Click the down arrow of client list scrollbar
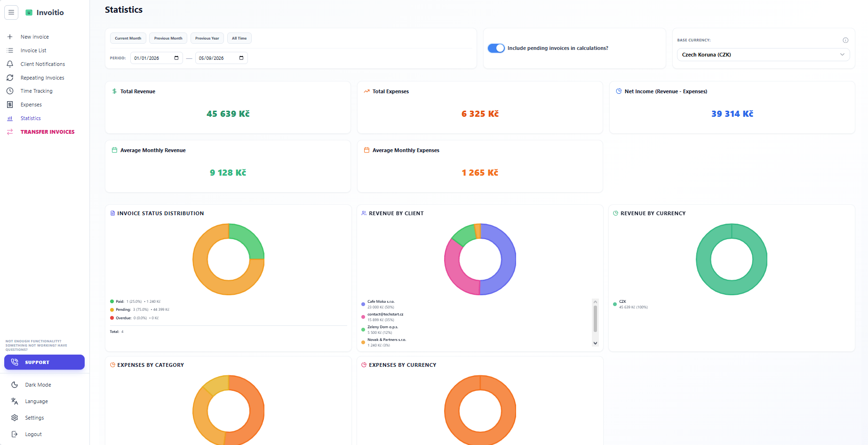Viewport: 868px width, 445px height. click(595, 343)
